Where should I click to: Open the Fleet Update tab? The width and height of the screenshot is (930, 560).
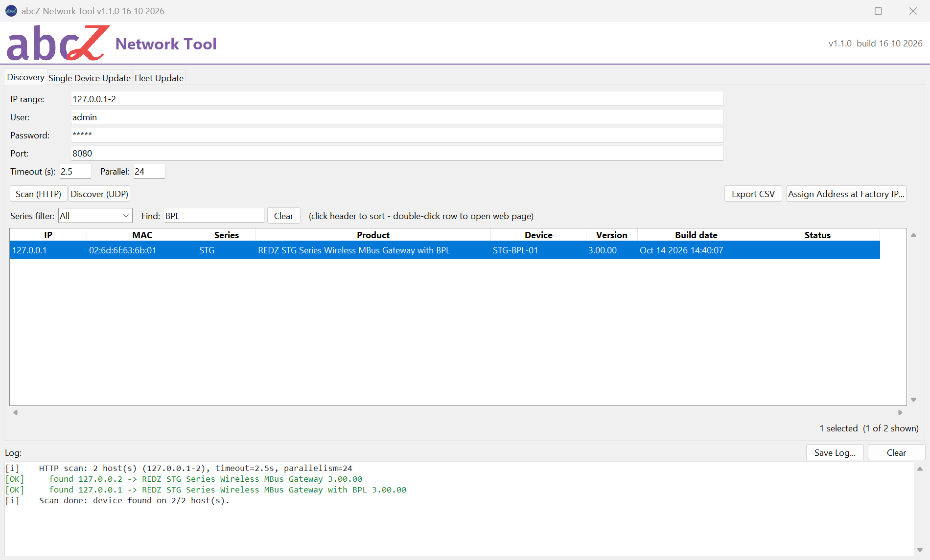click(159, 78)
